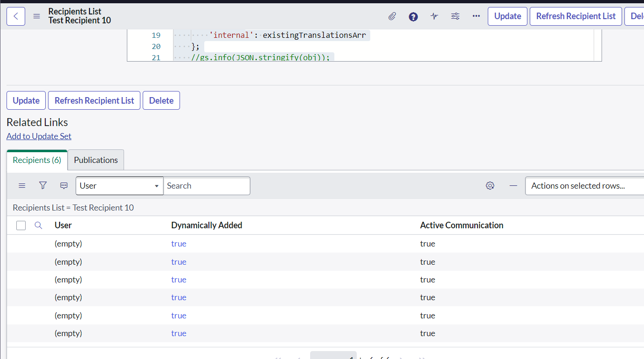Open help question mark icon
This screenshot has height=359, width=644.
(x=413, y=16)
